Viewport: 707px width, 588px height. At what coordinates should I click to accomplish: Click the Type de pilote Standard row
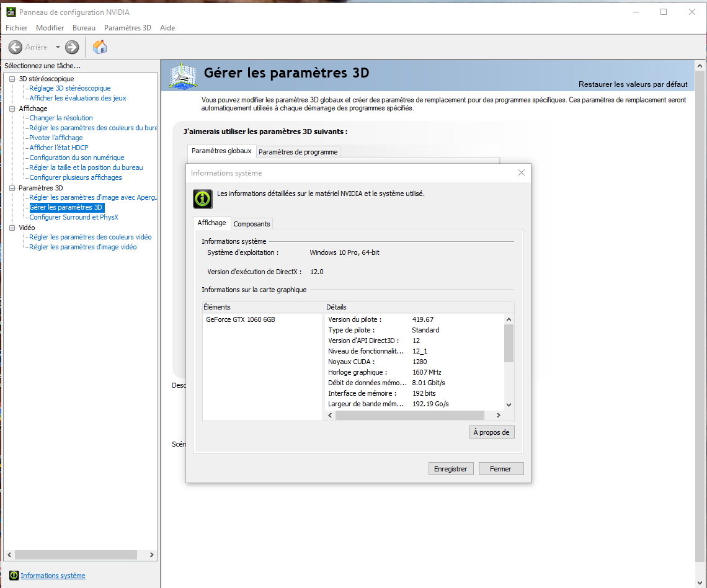tap(414, 330)
